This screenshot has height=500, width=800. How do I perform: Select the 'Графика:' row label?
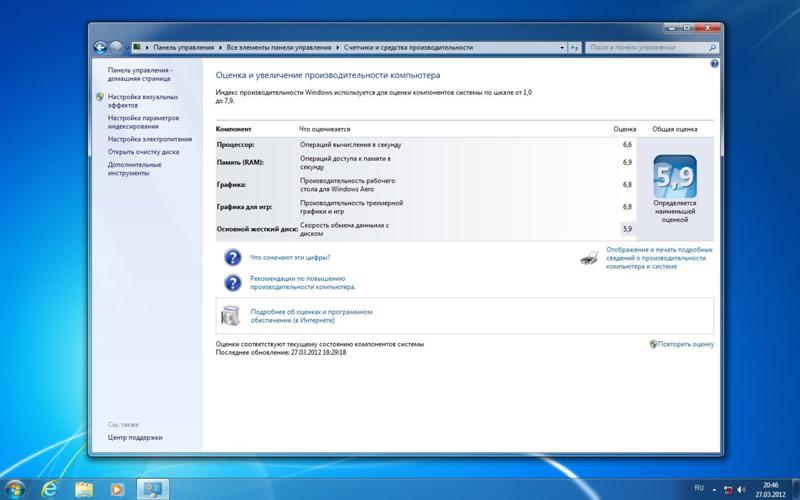(x=231, y=185)
